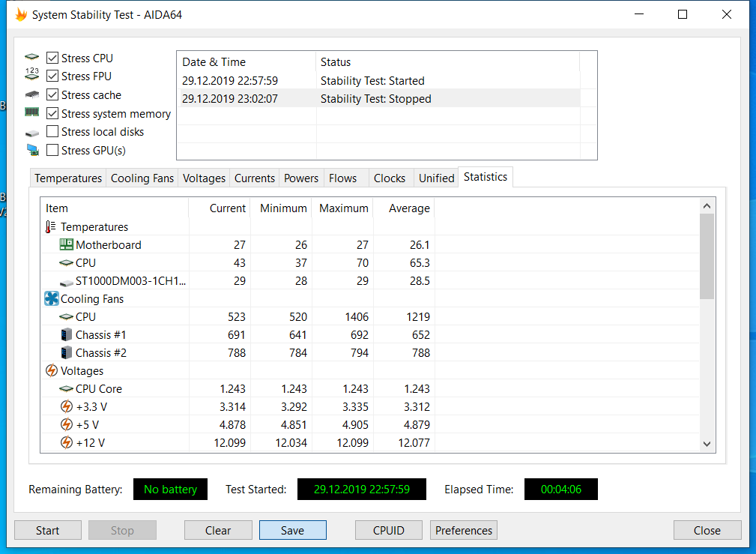
Task: Click the No battery indicator
Action: (x=170, y=490)
